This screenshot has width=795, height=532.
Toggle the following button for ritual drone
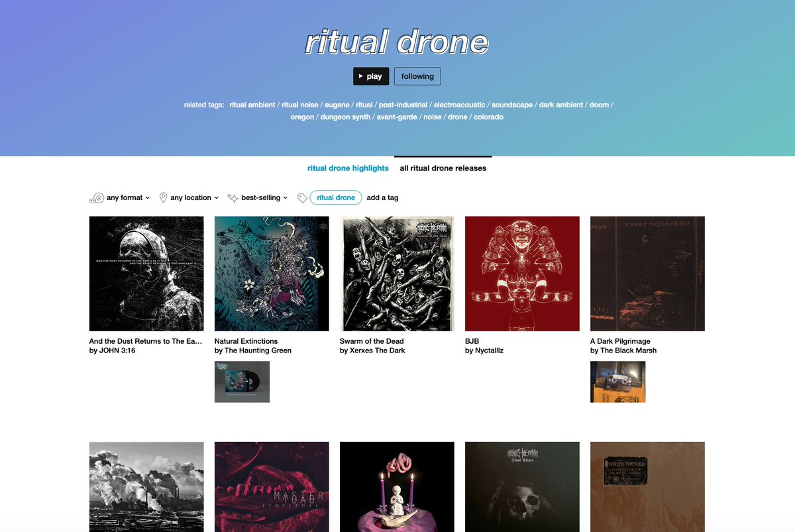(x=417, y=76)
